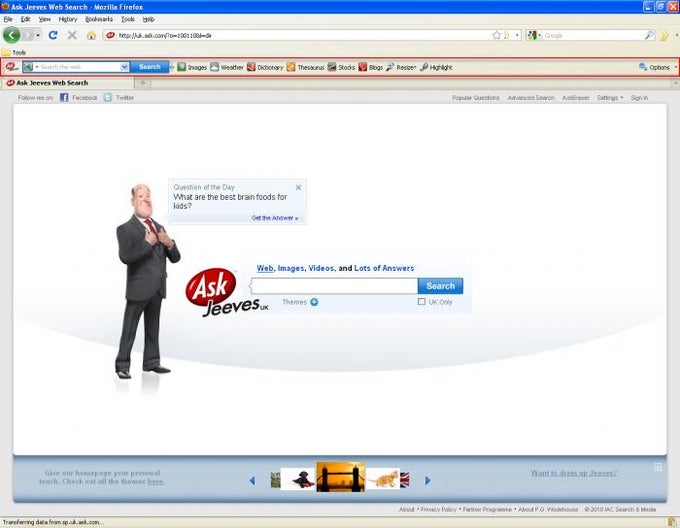This screenshot has width=680, height=528.
Task: Select the Ask Jeeves Web Search tab
Action: point(68,82)
